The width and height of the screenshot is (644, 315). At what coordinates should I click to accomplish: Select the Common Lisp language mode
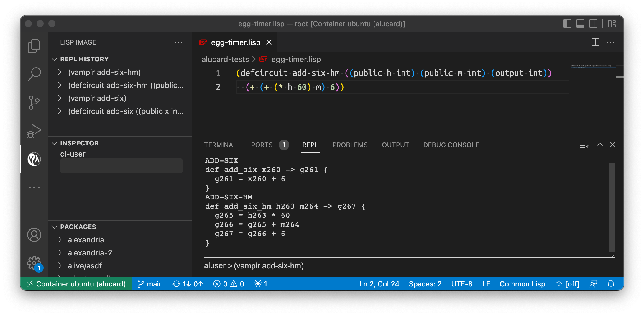pyautogui.click(x=522, y=284)
